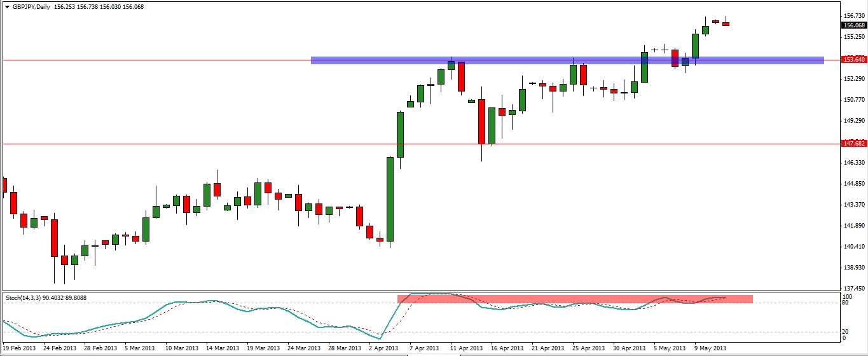The width and height of the screenshot is (868, 356).
Task: Click the 155.250 price axis label
Action: pos(853,37)
